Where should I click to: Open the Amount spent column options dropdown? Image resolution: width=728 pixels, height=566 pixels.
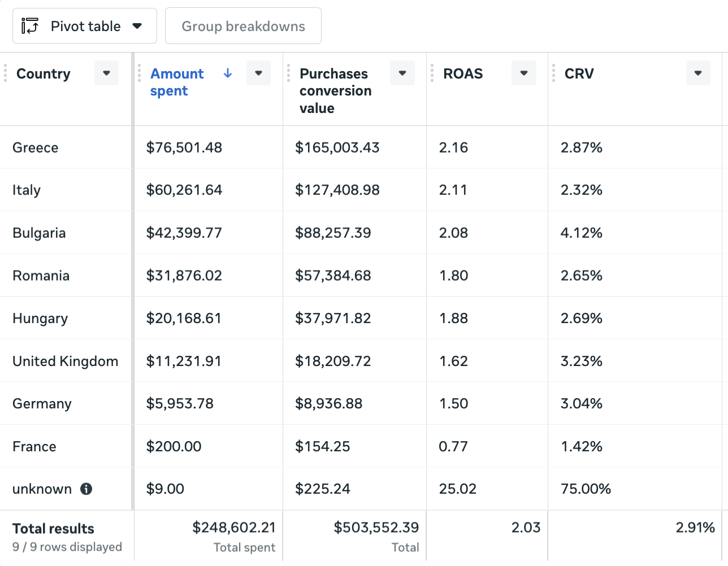(x=258, y=73)
